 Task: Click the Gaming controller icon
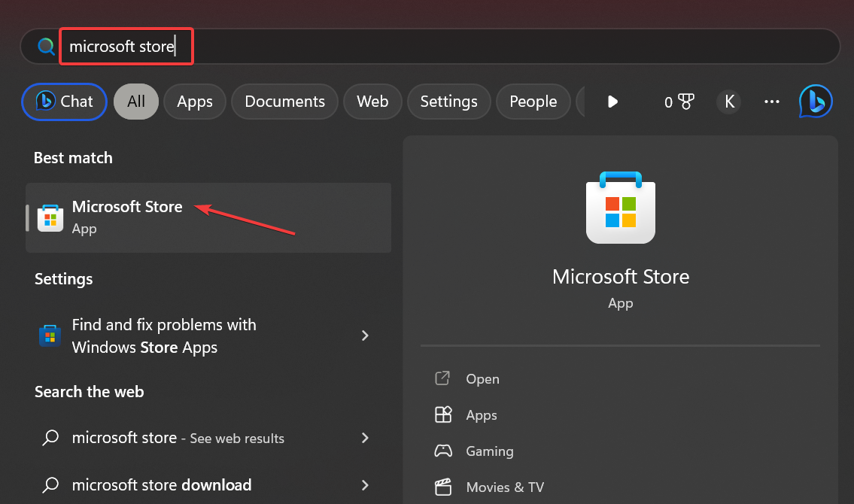point(442,451)
